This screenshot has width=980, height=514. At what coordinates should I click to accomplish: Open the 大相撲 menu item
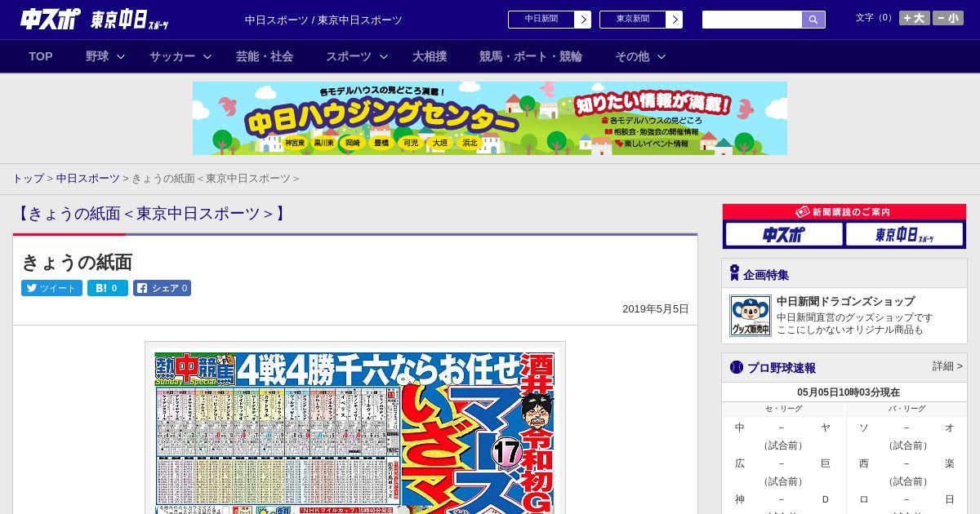click(430, 56)
